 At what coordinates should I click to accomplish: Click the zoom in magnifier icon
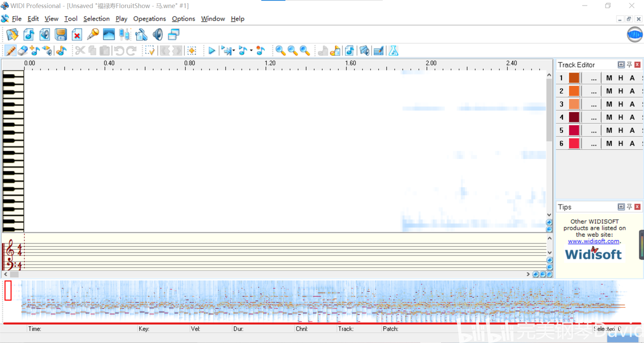click(x=280, y=51)
